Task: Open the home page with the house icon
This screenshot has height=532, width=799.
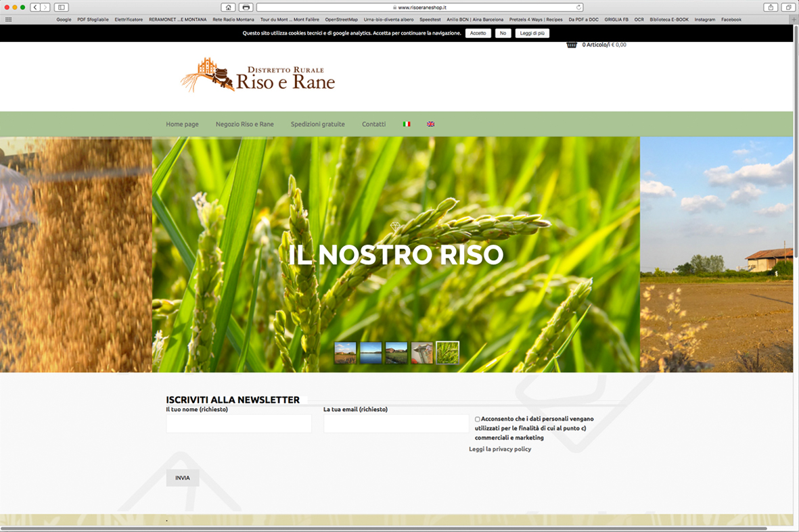Action: pyautogui.click(x=228, y=7)
